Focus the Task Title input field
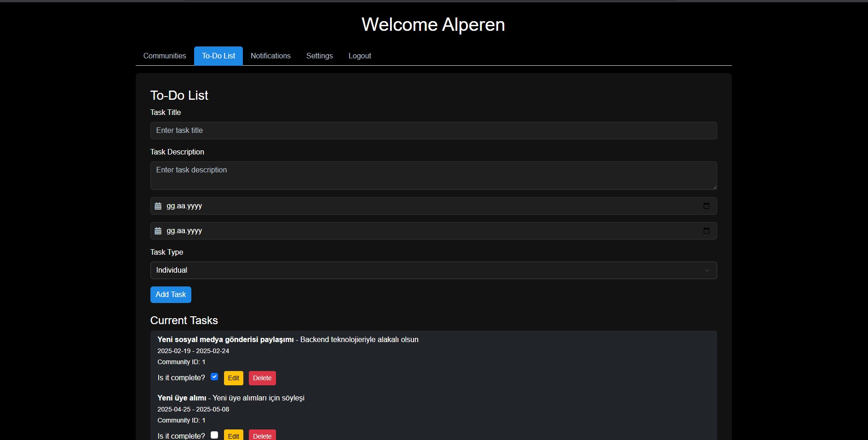Viewport: 868px width, 440px height. pyautogui.click(x=433, y=131)
